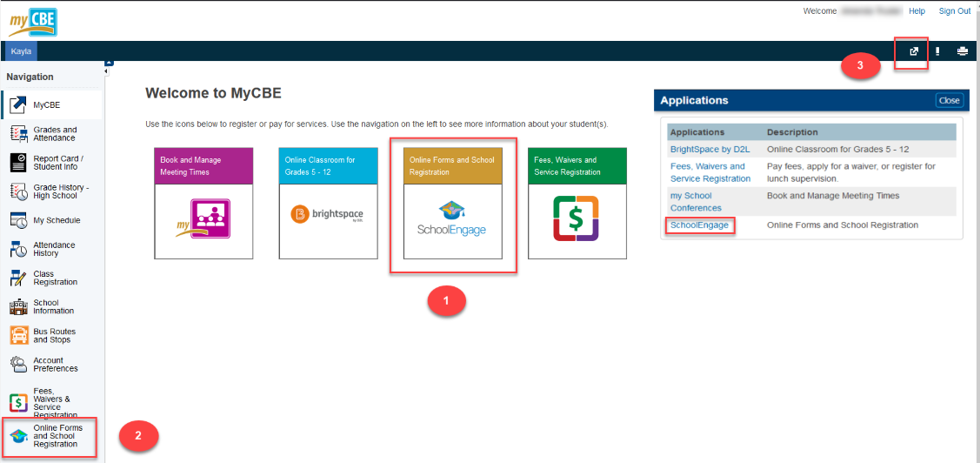Click the Sign Out link
This screenshot has width=980, height=463.
(954, 11)
